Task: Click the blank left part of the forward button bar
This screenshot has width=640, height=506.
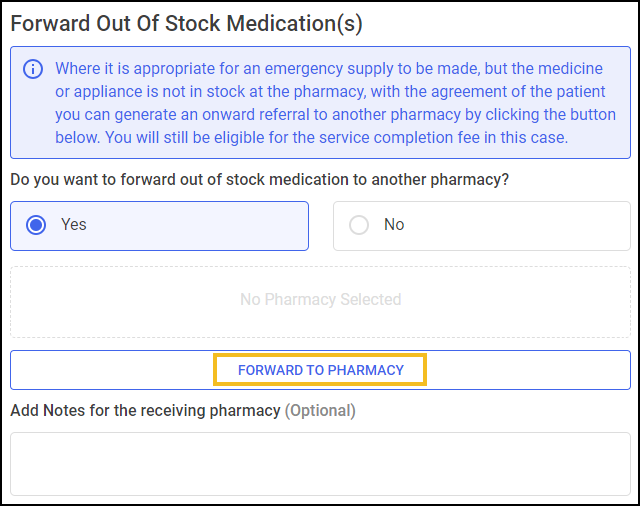Action: click(x=112, y=370)
